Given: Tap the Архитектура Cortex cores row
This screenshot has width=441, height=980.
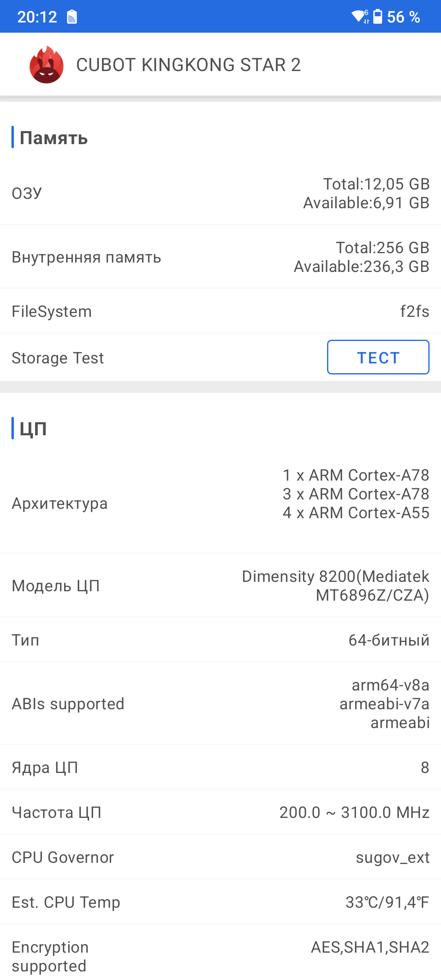Looking at the screenshot, I should tap(220, 503).
